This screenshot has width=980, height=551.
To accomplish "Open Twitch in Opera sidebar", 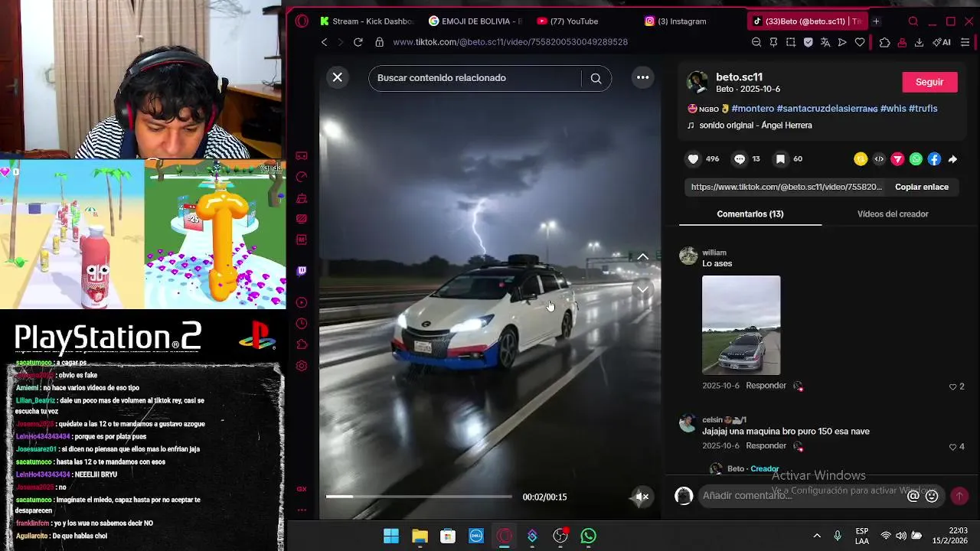I will pyautogui.click(x=302, y=271).
